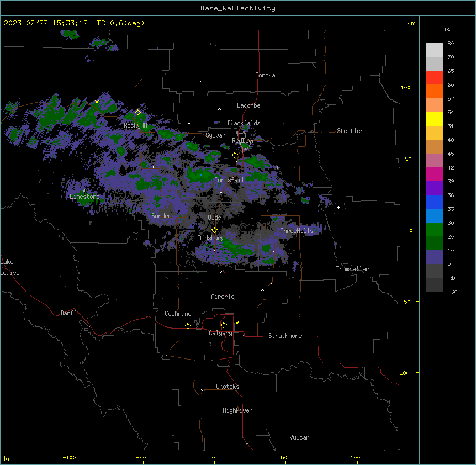Select the slate purple 10-0 dBZ legend swatch
This screenshot has width=476, height=465.
pyautogui.click(x=434, y=257)
